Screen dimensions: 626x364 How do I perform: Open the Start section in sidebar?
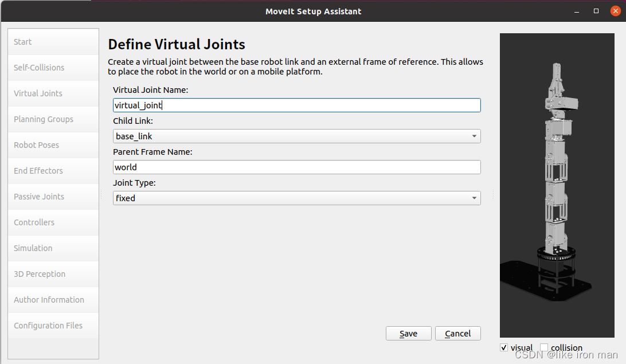point(53,42)
